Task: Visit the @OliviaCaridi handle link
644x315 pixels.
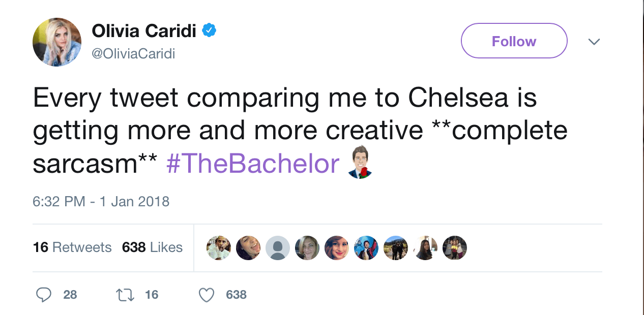Action: pyautogui.click(x=133, y=54)
